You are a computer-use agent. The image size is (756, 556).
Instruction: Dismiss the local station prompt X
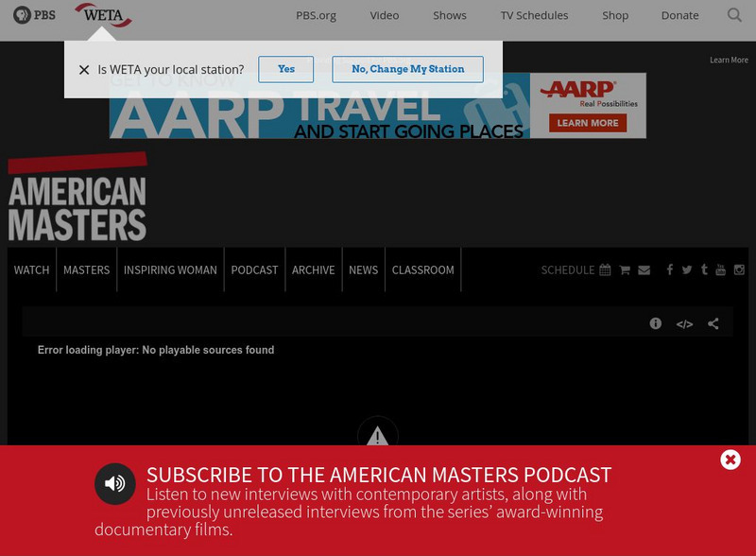pyautogui.click(x=84, y=70)
